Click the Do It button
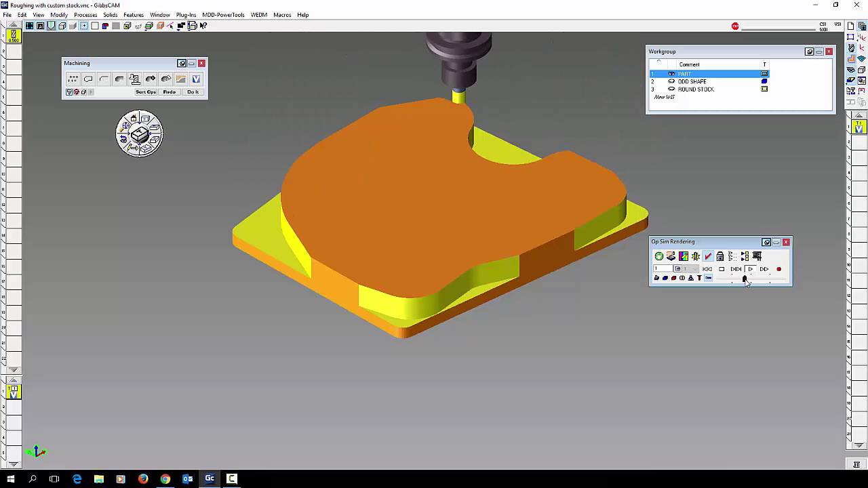Viewport: 868px width, 488px height. 193,92
